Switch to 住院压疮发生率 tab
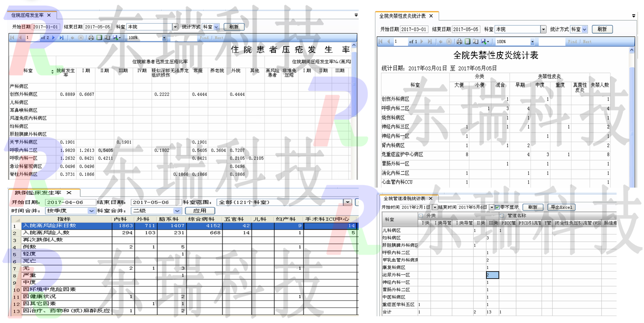 click(27, 15)
